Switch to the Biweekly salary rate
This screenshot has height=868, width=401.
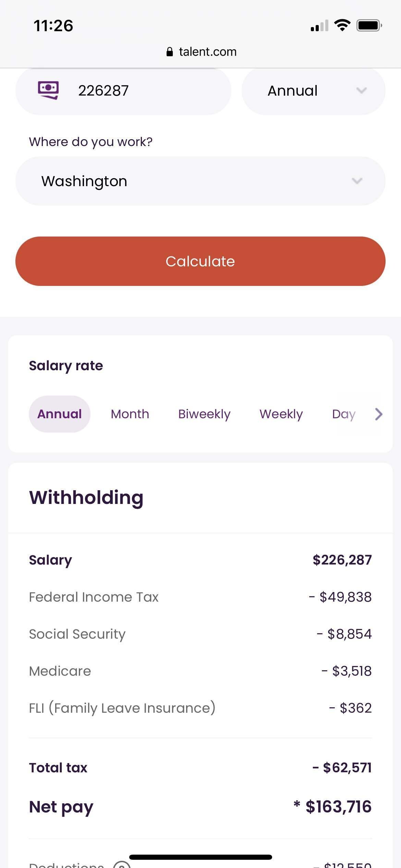pos(204,414)
